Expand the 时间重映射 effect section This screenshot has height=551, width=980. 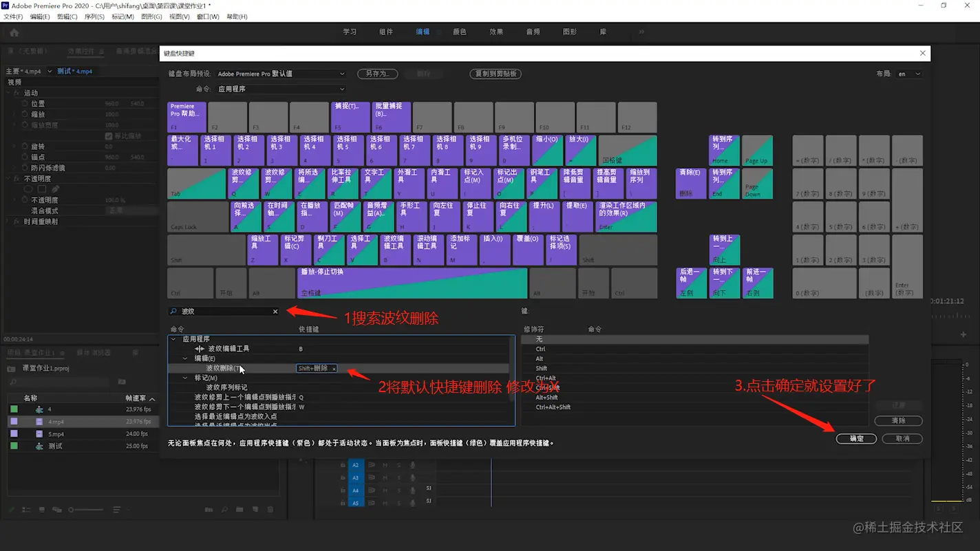(8, 222)
